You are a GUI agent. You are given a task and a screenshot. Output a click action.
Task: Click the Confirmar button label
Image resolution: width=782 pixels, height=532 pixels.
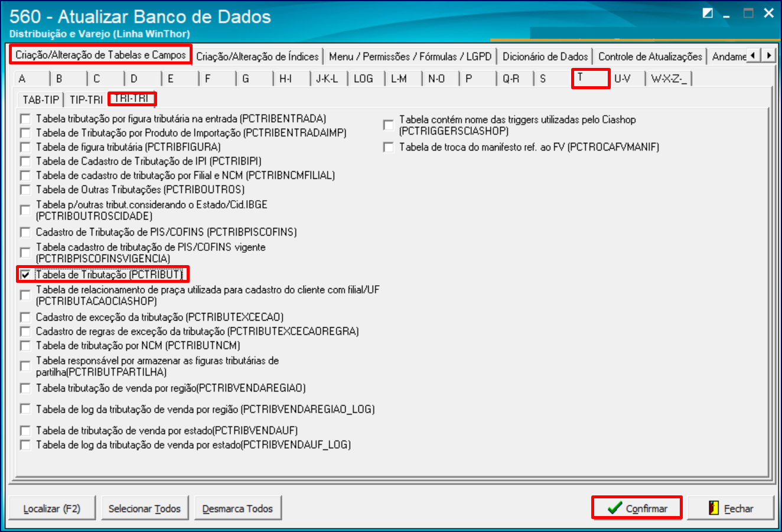(647, 508)
